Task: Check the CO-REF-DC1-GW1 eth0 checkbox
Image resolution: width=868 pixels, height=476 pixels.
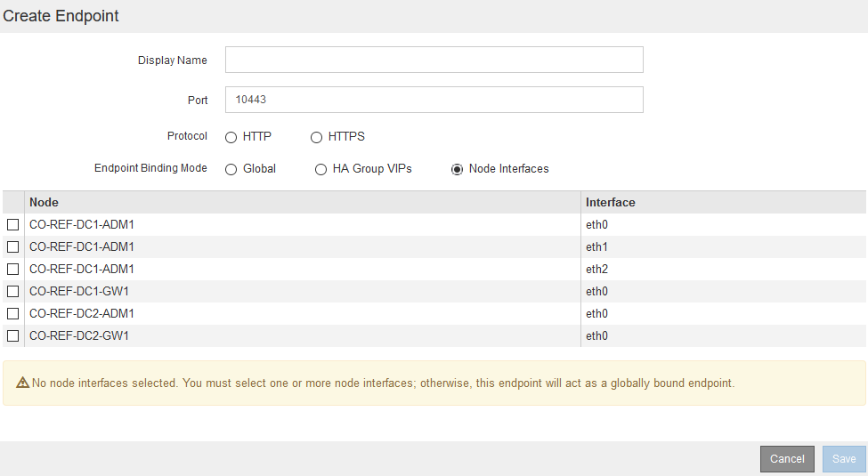Action: (13, 292)
